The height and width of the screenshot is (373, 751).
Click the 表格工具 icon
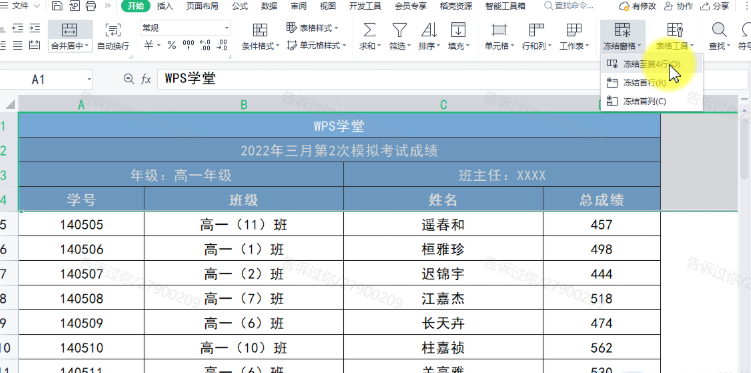click(675, 30)
